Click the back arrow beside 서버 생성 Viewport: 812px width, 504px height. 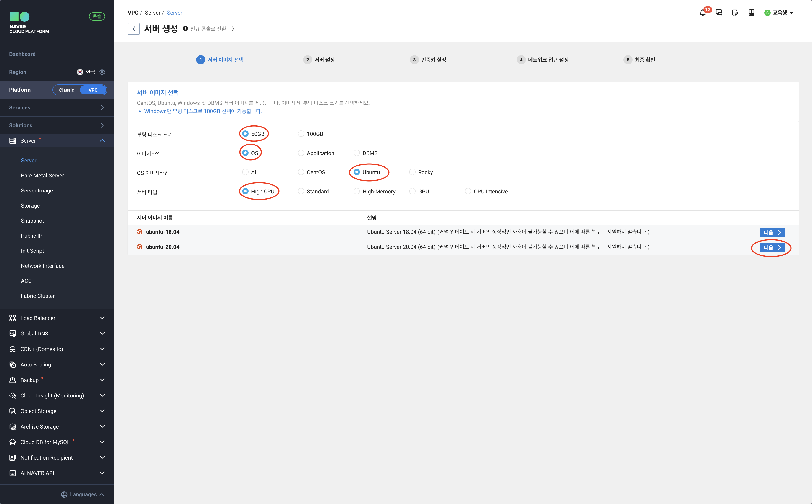coord(133,29)
